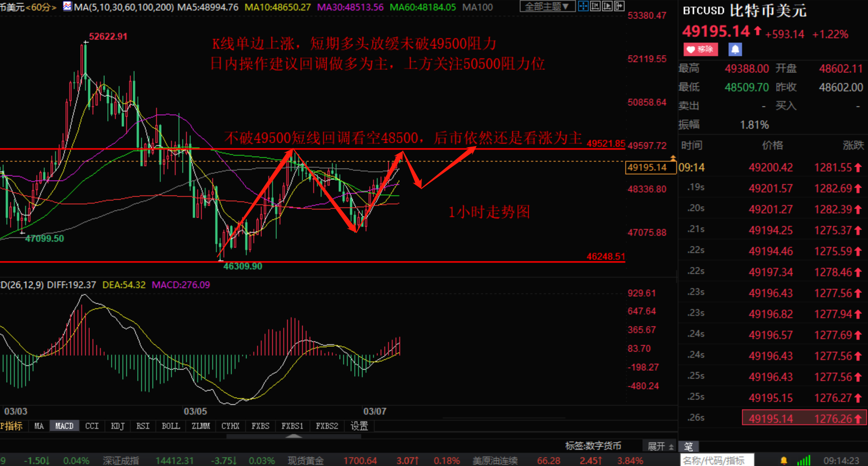Click the MA5:48994.76 value

coord(208,7)
